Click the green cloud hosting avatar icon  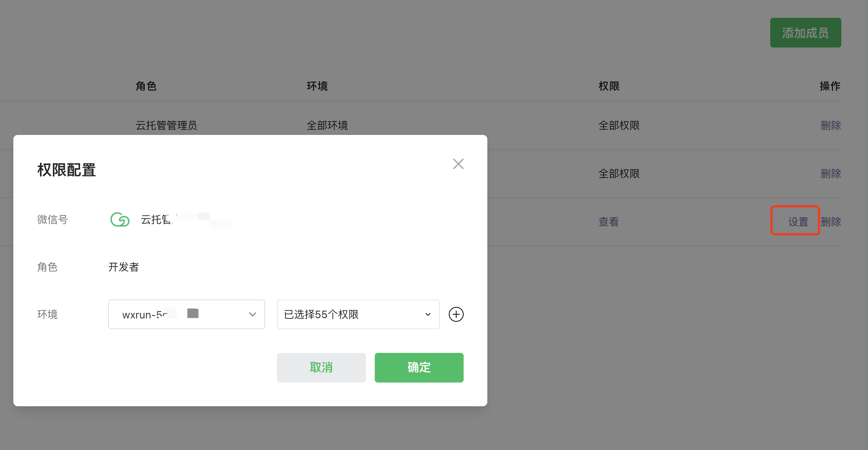(120, 219)
